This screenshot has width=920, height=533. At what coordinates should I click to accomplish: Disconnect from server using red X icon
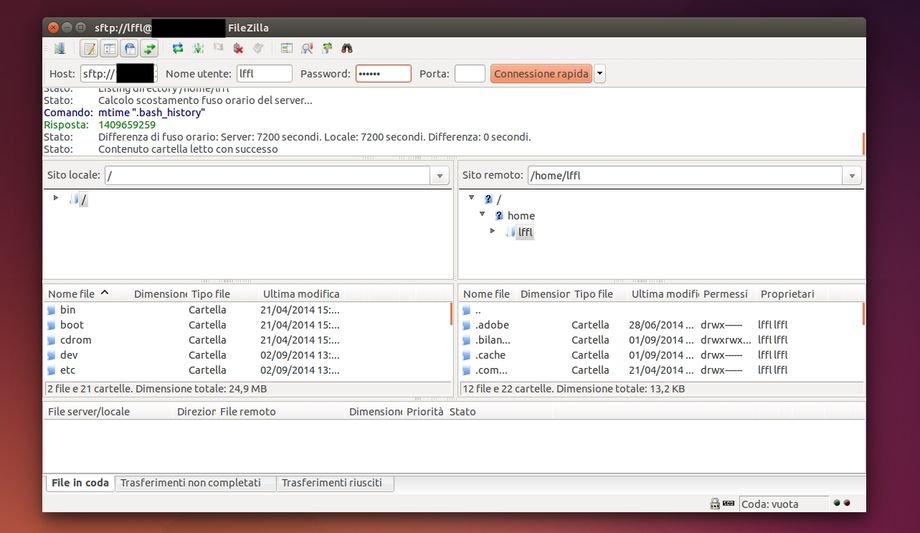(x=238, y=48)
